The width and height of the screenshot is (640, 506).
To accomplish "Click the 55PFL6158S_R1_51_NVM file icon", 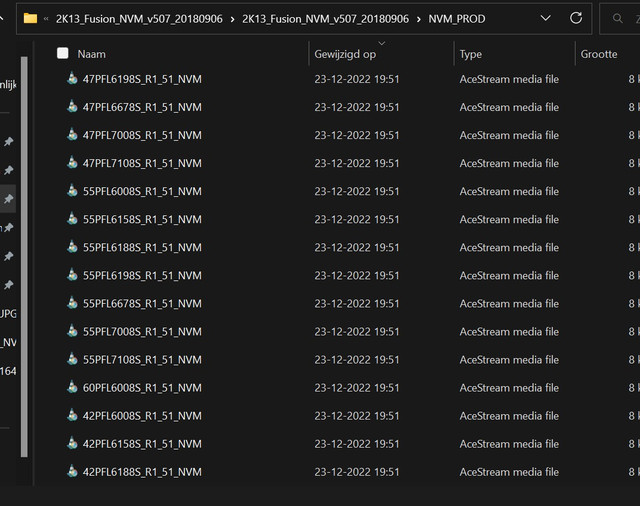I will (72, 219).
